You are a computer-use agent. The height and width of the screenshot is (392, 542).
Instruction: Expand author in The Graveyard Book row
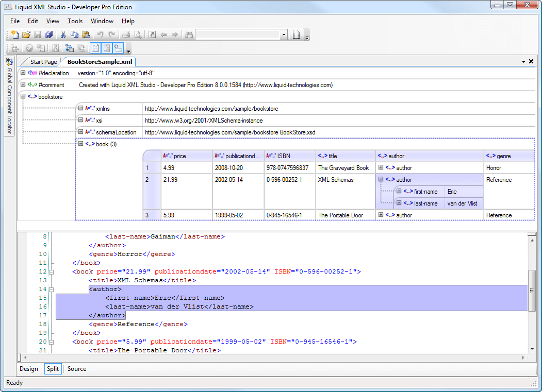click(x=381, y=167)
